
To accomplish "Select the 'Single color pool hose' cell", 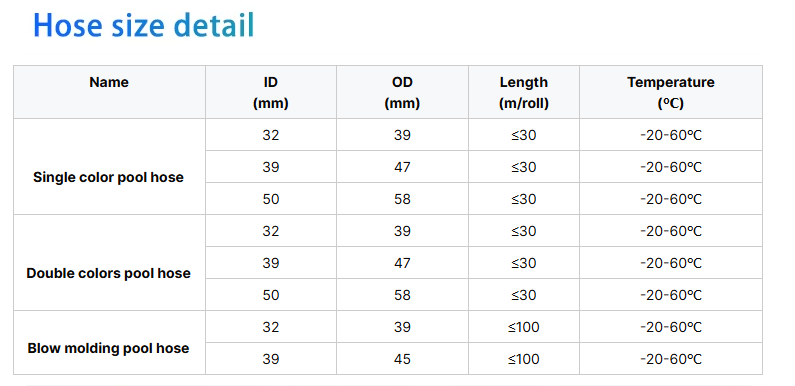I will tap(109, 167).
